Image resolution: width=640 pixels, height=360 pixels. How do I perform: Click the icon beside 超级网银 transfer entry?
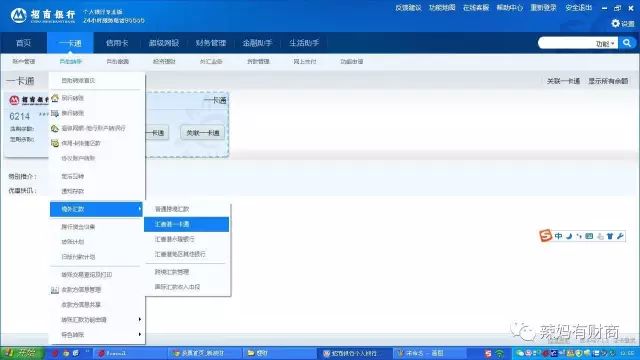(55, 128)
